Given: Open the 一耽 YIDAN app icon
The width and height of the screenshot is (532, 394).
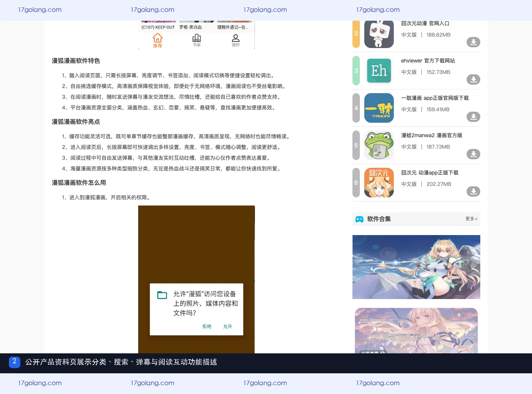Looking at the screenshot, I should tap(379, 108).
